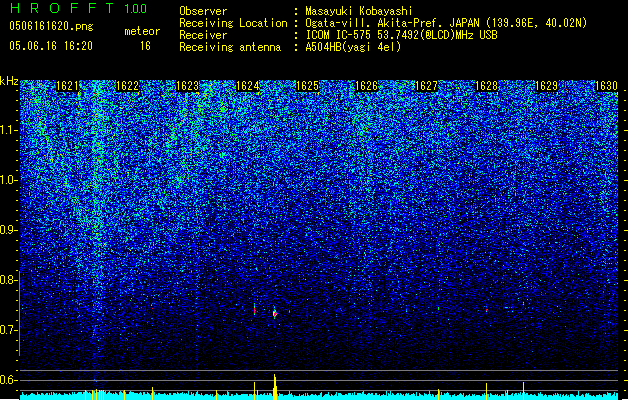
Task: Click the tallest yellow intensity spike at the bottom
Action: pos(275,387)
